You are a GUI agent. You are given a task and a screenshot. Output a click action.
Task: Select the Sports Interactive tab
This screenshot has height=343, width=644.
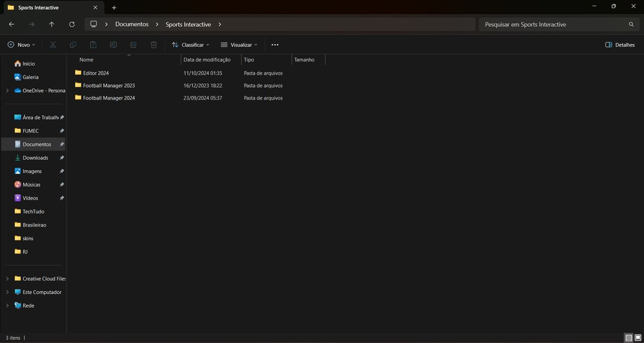point(52,7)
